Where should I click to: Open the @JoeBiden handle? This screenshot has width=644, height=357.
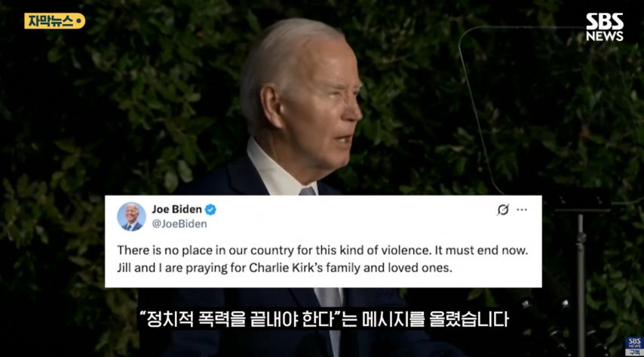pos(179,224)
